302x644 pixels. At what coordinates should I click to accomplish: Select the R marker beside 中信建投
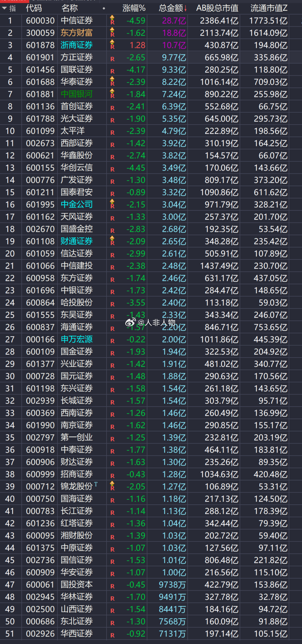pyautogui.click(x=112, y=267)
